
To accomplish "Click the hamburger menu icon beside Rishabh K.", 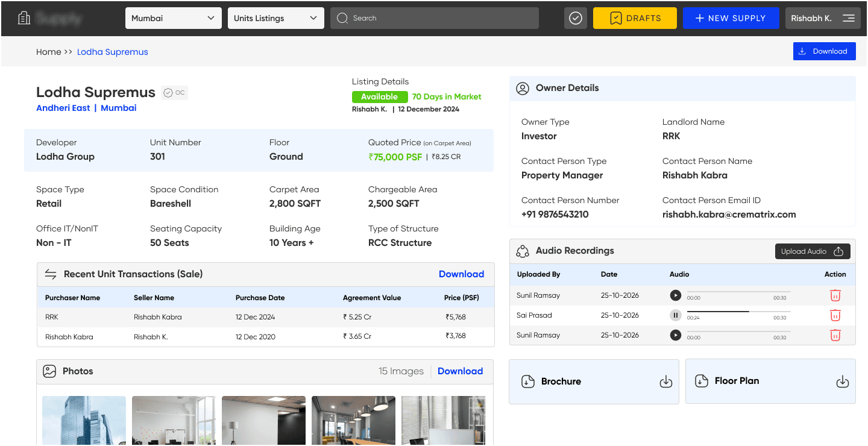I will [849, 18].
